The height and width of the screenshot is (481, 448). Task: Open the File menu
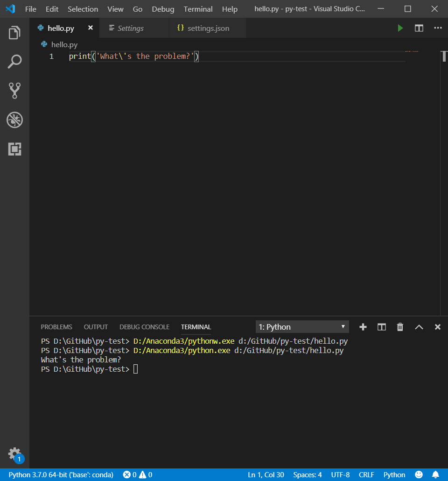point(31,9)
